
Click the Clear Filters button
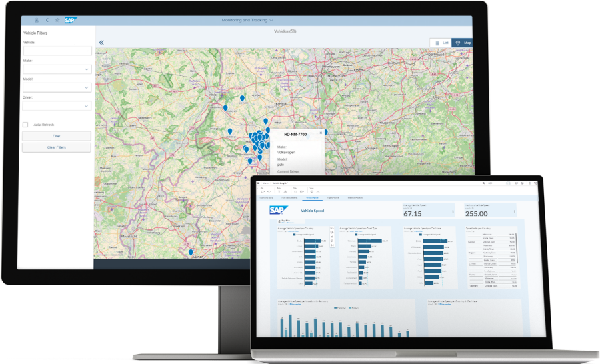[x=57, y=147]
